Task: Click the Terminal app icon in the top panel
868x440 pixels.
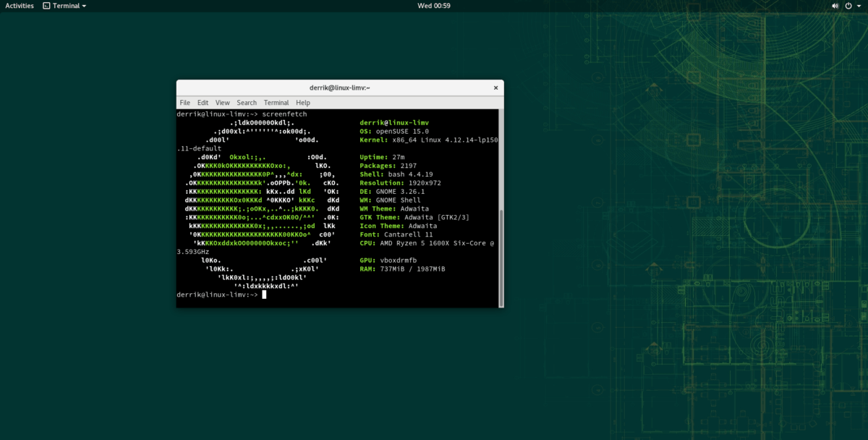Action: click(x=45, y=5)
